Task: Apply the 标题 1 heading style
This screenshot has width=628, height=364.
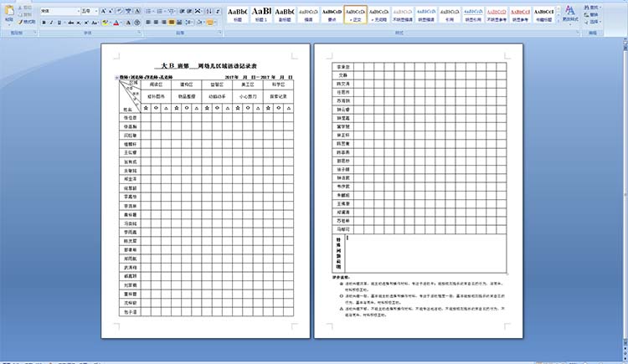Action: coord(261,15)
